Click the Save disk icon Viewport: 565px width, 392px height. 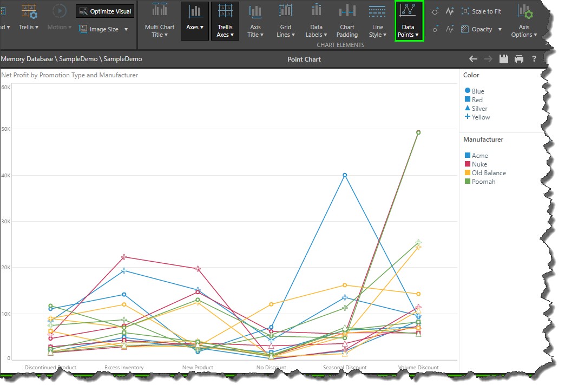click(x=504, y=59)
